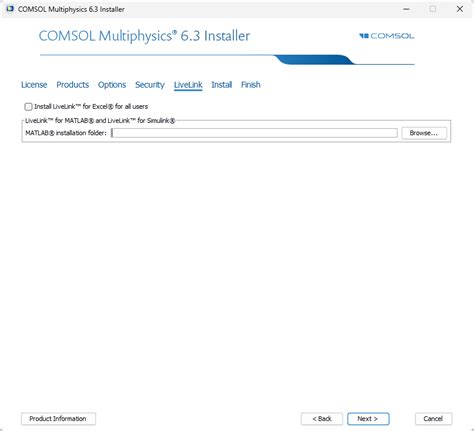Image resolution: width=474 pixels, height=431 pixels.
Task: Jump to the Install step tab
Action: coord(222,85)
